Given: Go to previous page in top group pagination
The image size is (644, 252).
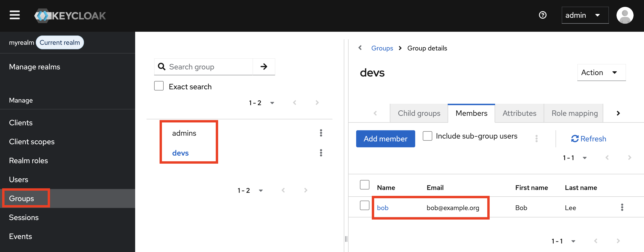Looking at the screenshot, I should coord(294,103).
